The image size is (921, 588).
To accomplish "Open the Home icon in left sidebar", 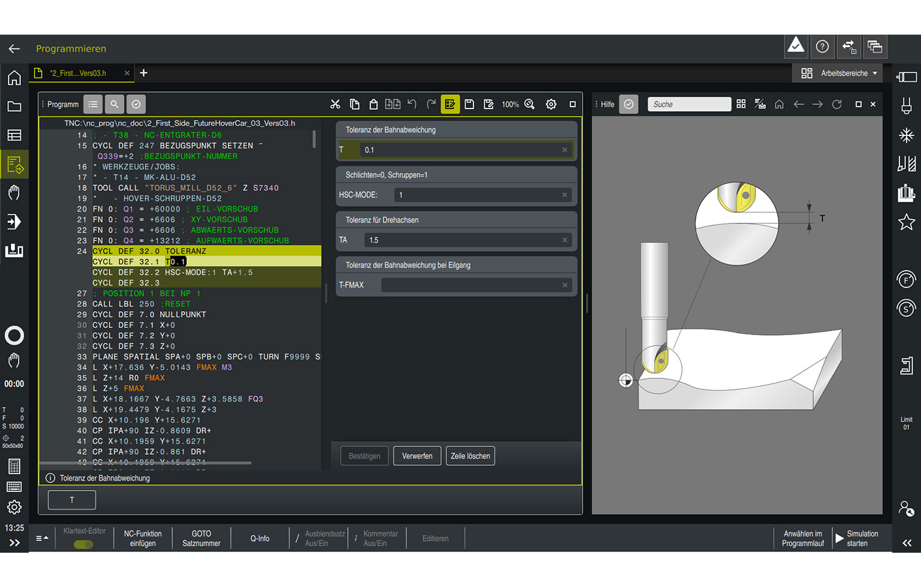I will (14, 78).
